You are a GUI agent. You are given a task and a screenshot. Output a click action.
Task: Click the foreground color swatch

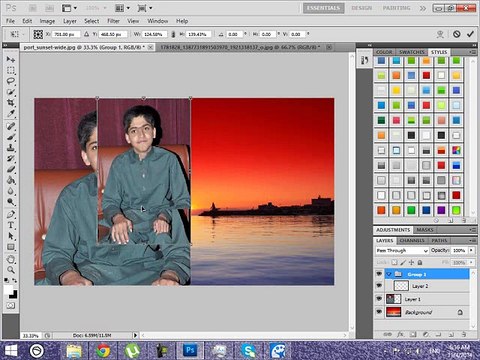pyautogui.click(x=8, y=289)
